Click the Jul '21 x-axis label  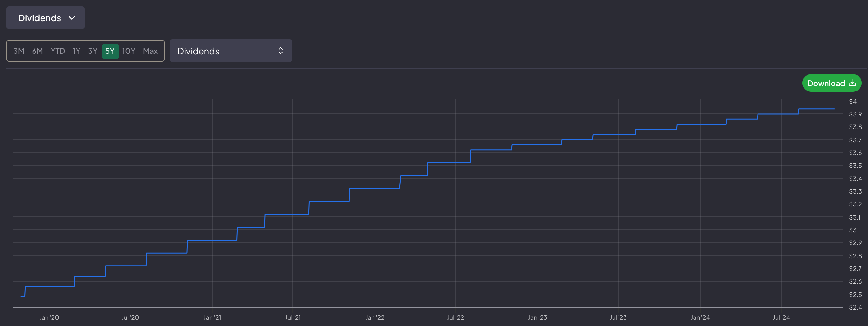[x=293, y=317]
